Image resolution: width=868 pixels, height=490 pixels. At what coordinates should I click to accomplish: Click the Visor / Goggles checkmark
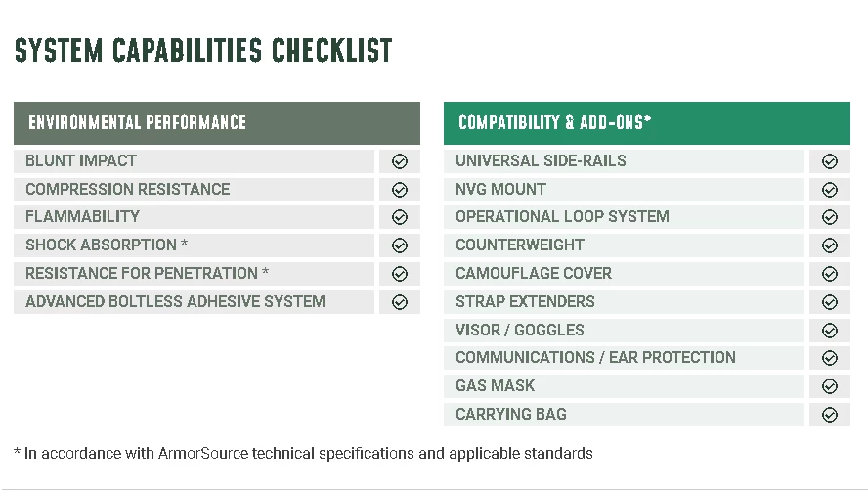click(x=829, y=331)
